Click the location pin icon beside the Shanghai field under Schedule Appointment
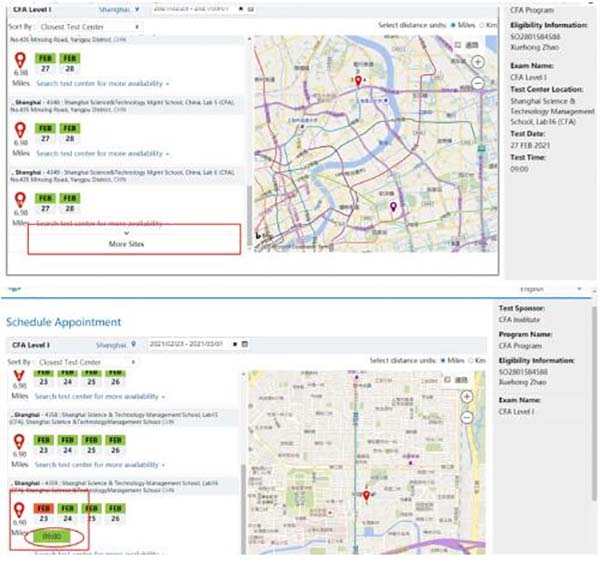The width and height of the screenshot is (600, 563). tap(133, 344)
